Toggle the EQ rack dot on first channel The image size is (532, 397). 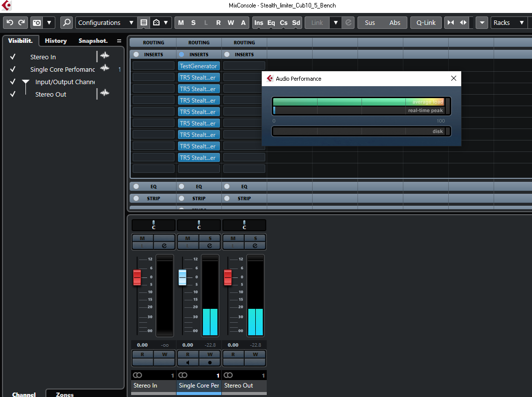136,186
